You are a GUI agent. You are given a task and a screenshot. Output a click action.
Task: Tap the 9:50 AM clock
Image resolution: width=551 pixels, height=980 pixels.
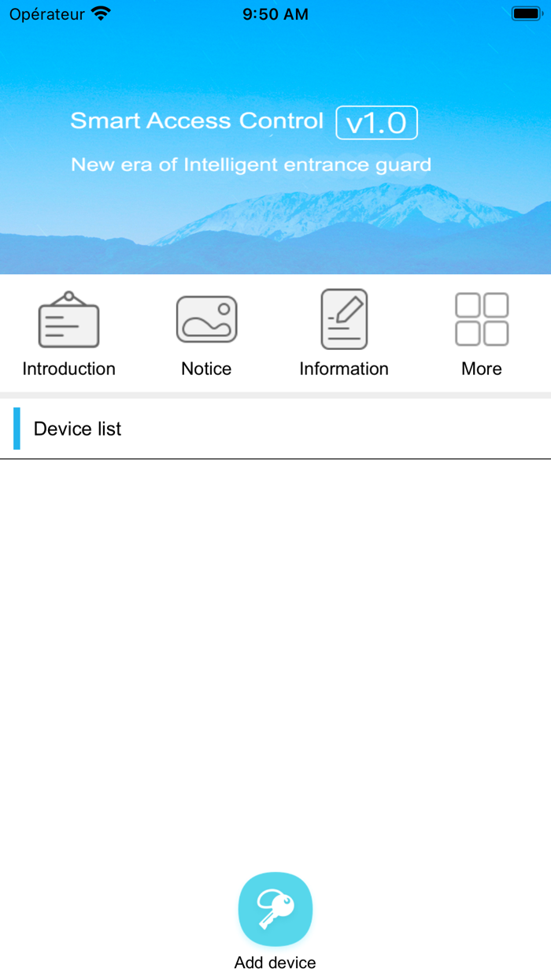(275, 14)
